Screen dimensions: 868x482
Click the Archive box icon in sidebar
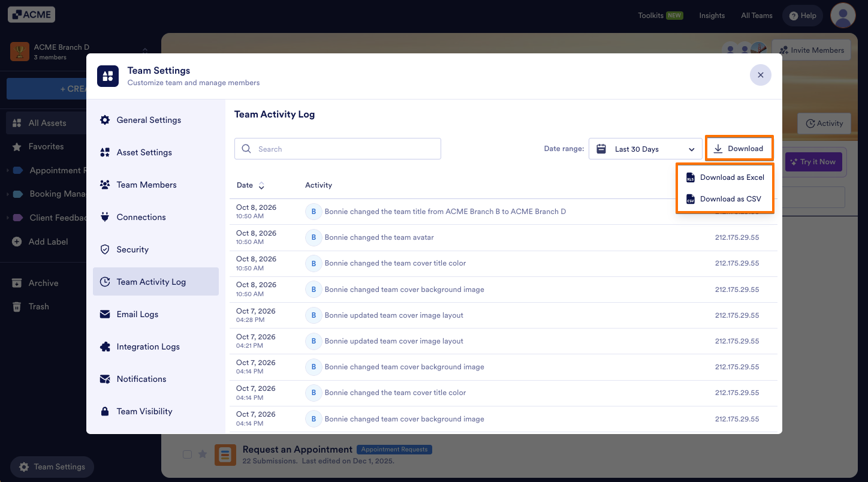pyautogui.click(x=17, y=283)
